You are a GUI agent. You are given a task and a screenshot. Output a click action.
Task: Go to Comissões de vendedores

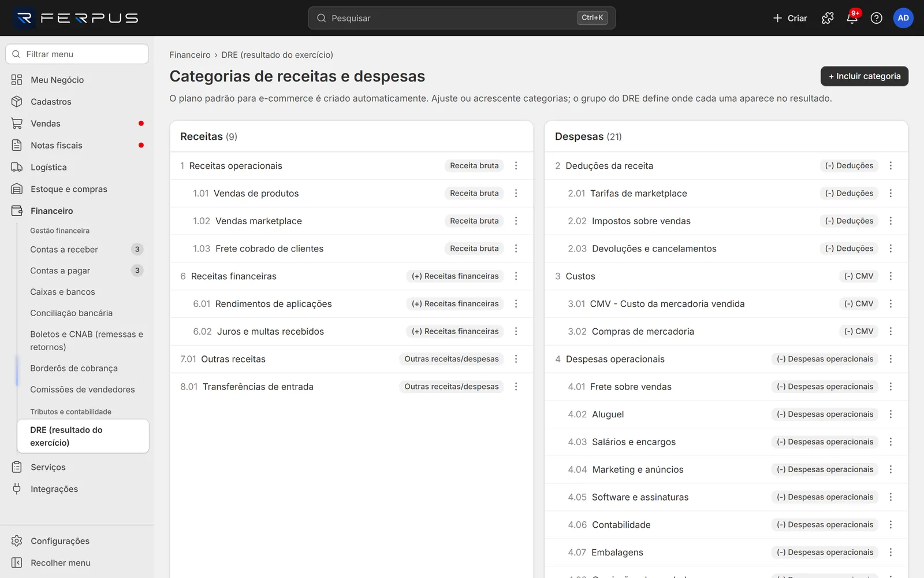click(x=84, y=390)
